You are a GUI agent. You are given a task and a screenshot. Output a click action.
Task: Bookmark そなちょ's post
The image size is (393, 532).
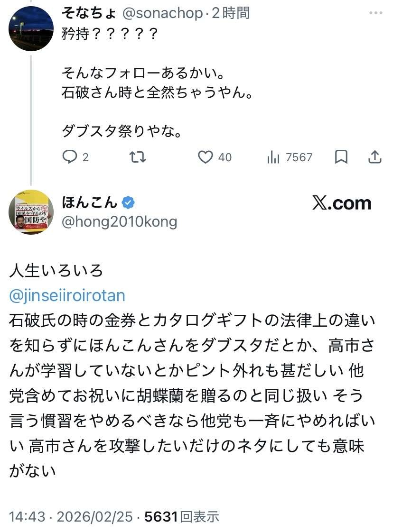point(341,157)
